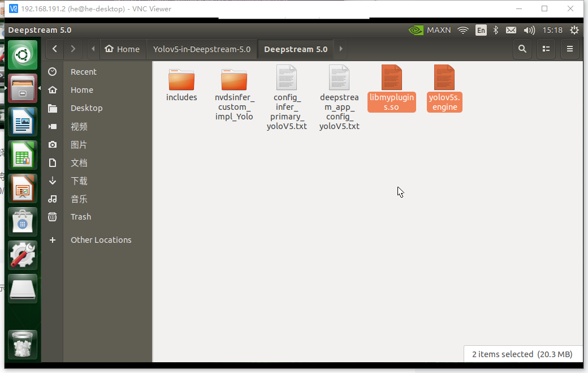This screenshot has height=373, width=588.
Task: Switch the En keyboard layout indicator
Action: coord(481,30)
